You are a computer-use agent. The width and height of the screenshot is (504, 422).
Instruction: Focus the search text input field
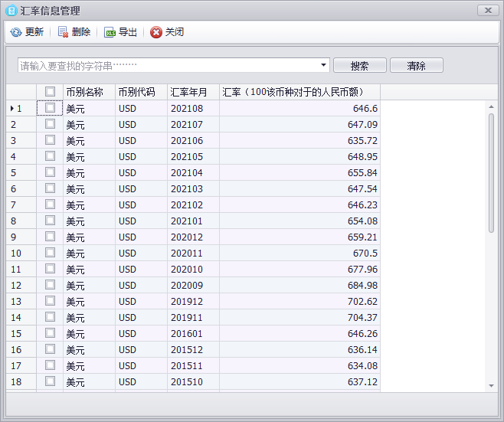167,66
